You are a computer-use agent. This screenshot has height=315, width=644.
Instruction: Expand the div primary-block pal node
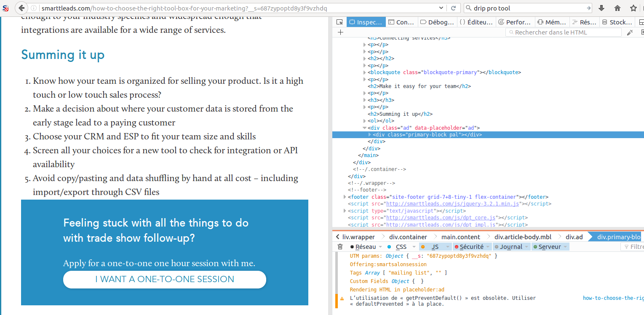[x=370, y=135]
